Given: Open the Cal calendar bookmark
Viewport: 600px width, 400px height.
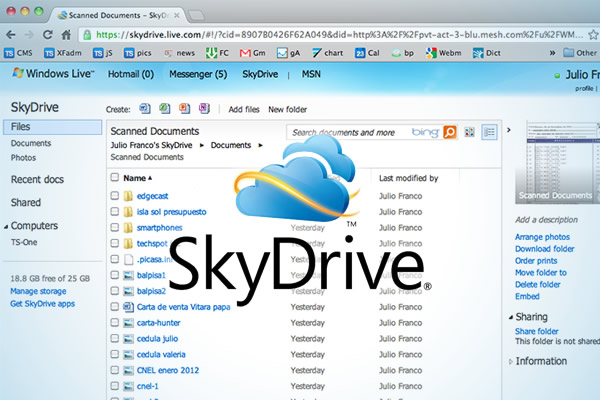Looking at the screenshot, I should pyautogui.click(x=367, y=53).
